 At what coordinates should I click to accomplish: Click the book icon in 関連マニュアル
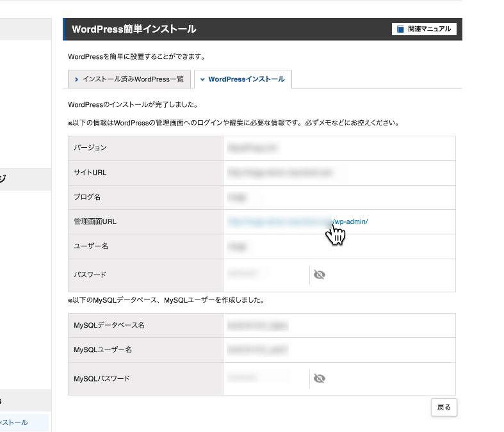[400, 29]
